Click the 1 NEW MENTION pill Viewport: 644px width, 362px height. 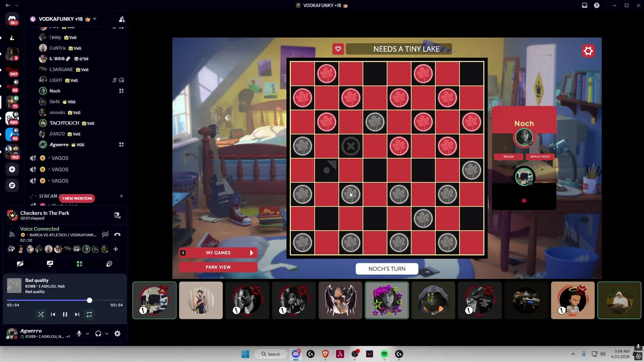(77, 198)
